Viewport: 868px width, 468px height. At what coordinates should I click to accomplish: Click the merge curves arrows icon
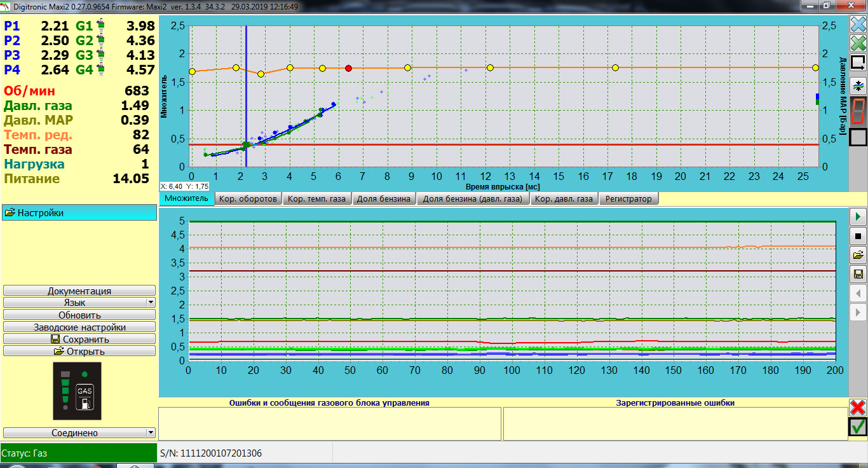(x=858, y=85)
